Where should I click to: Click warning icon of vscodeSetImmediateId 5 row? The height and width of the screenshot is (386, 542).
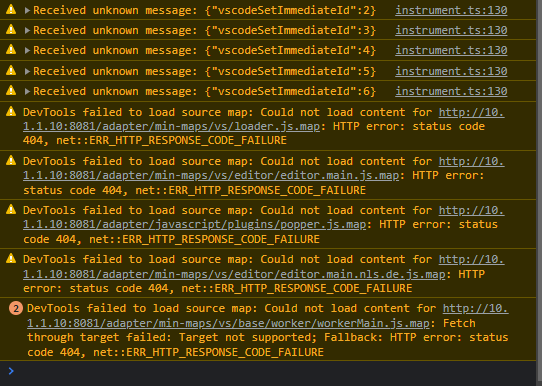11,70
